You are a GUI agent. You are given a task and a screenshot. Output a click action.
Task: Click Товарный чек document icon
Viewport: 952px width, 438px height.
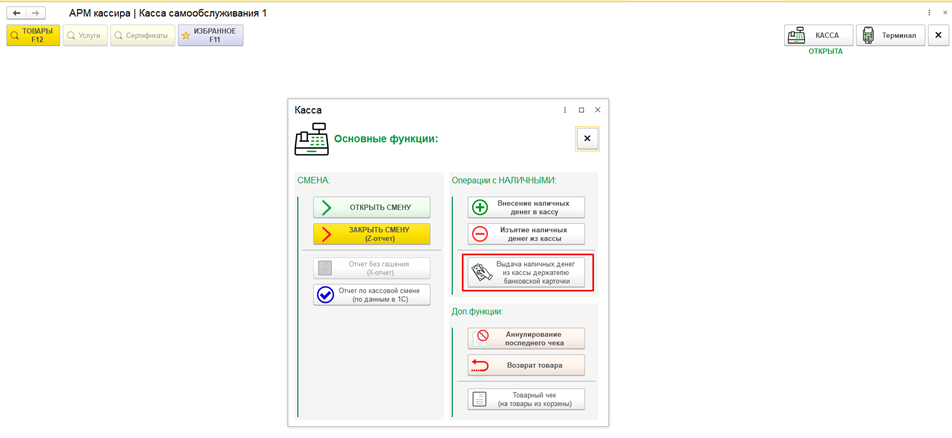(480, 399)
